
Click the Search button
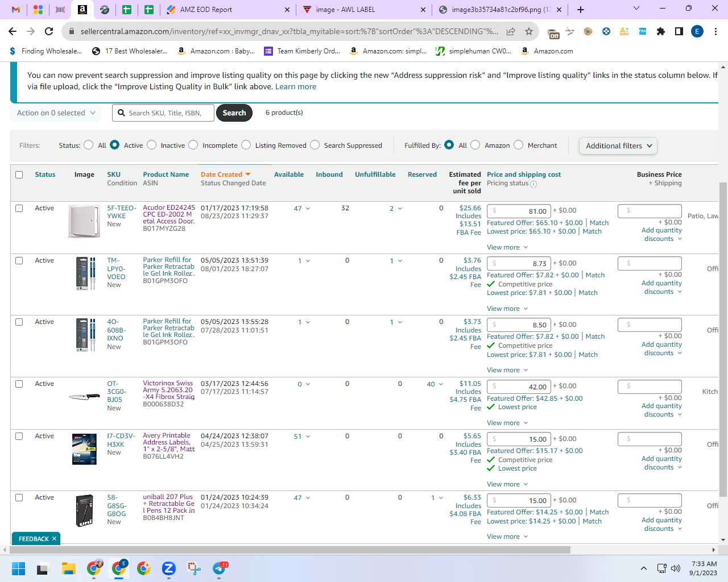pyautogui.click(x=234, y=113)
